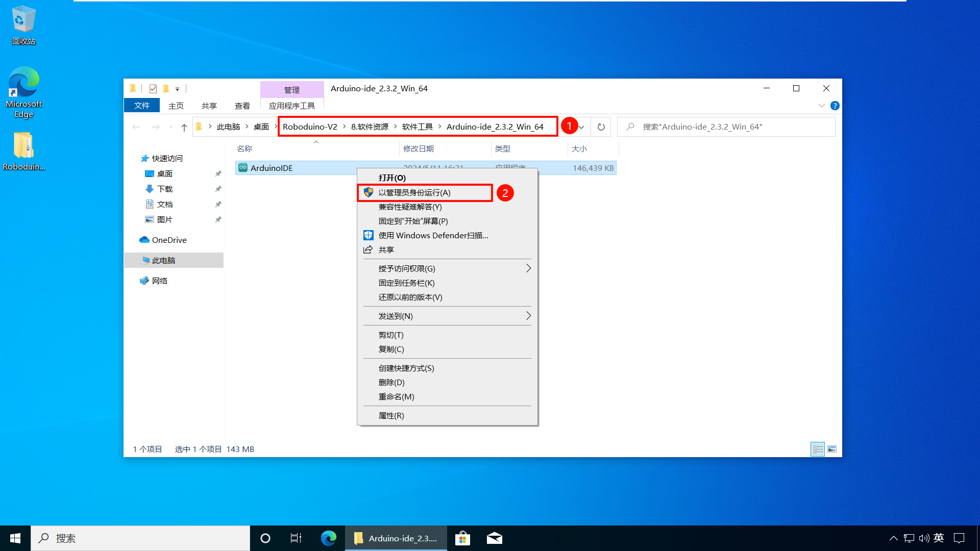The image size is (980, 551).
Task: Switch to large icons view in status bar
Action: [x=832, y=449]
